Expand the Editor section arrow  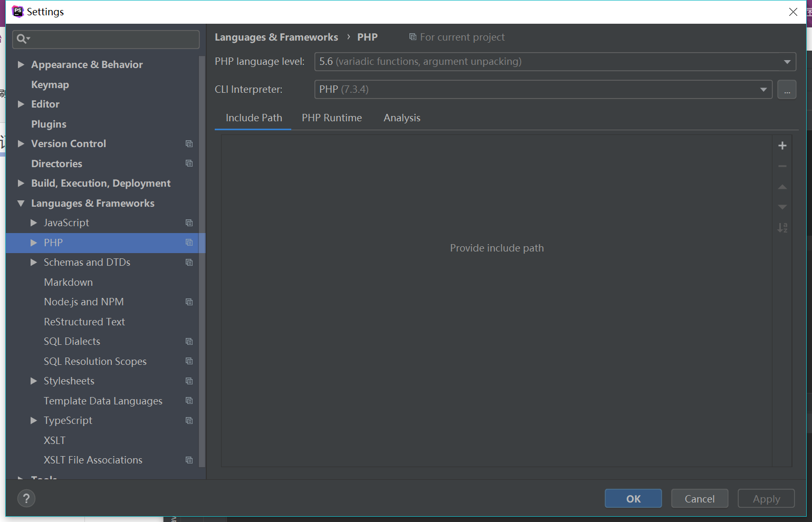[21, 104]
